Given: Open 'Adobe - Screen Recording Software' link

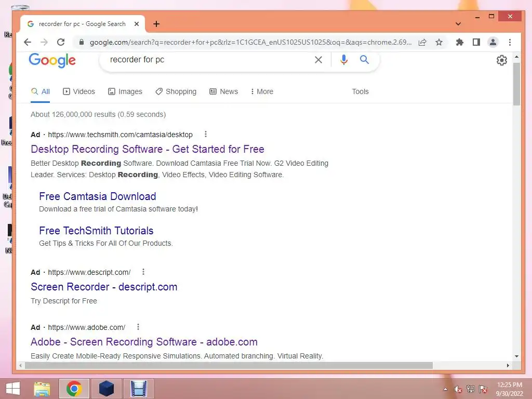Looking at the screenshot, I should point(144,342).
